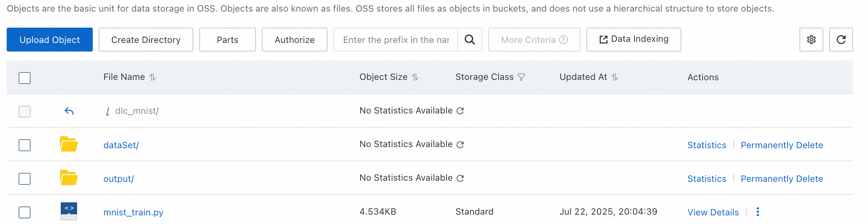Focus the prefix search input field
Screen dimensions: 868x224
coord(396,40)
